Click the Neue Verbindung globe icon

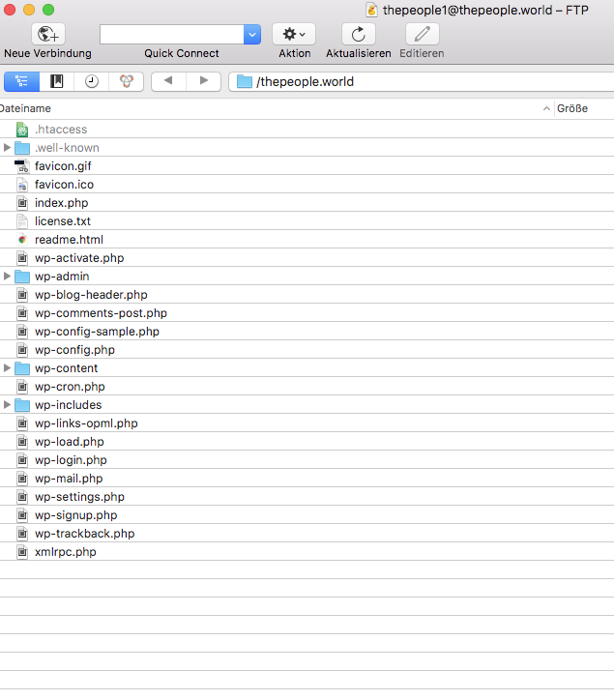pyautogui.click(x=47, y=34)
